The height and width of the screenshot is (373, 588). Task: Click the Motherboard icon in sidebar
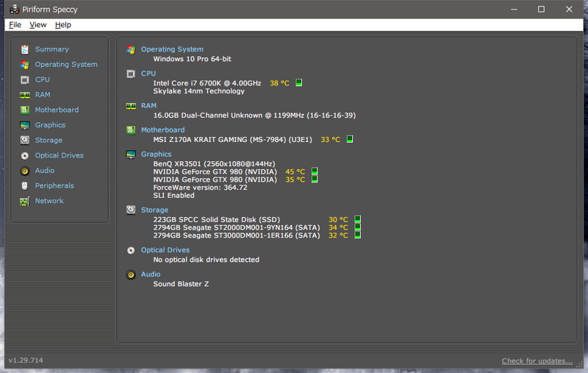pos(25,110)
